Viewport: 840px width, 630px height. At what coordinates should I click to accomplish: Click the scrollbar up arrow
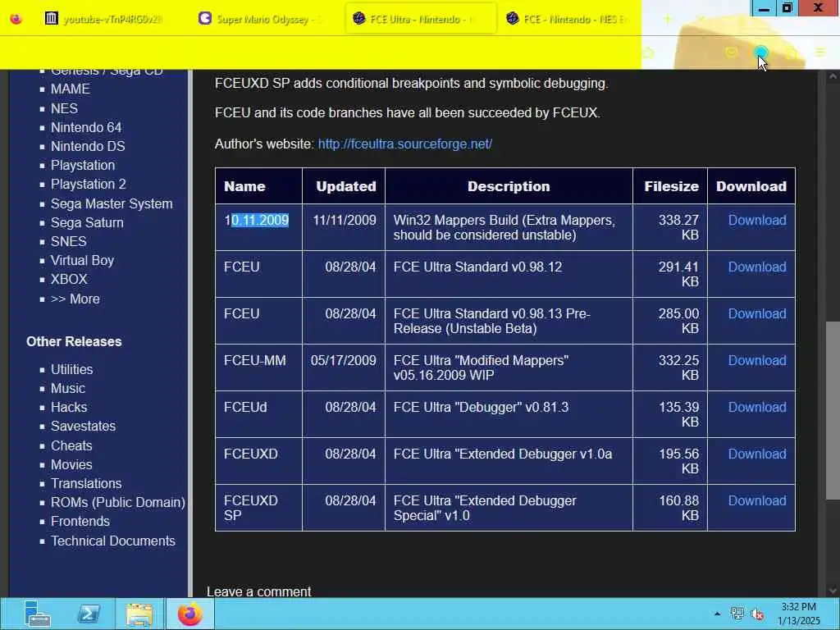pyautogui.click(x=833, y=76)
